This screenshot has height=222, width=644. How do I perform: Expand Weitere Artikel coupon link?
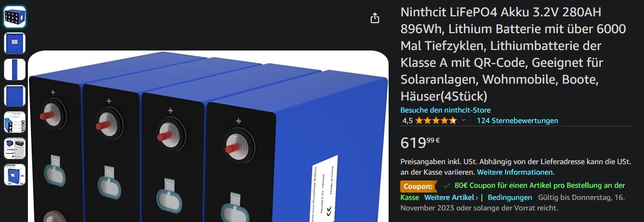click(x=451, y=197)
